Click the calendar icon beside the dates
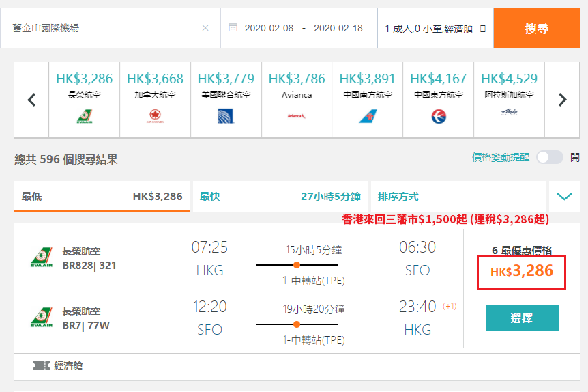588x392 pixels. point(233,27)
